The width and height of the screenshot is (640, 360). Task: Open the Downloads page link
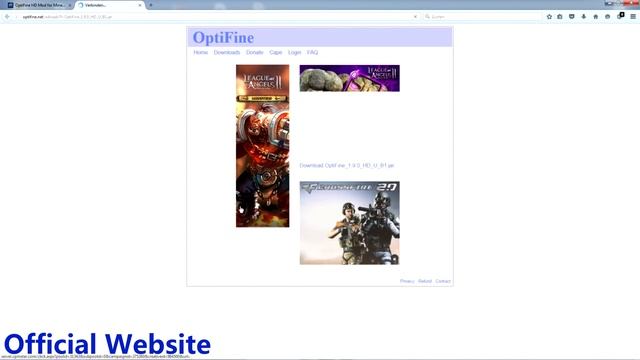227,53
